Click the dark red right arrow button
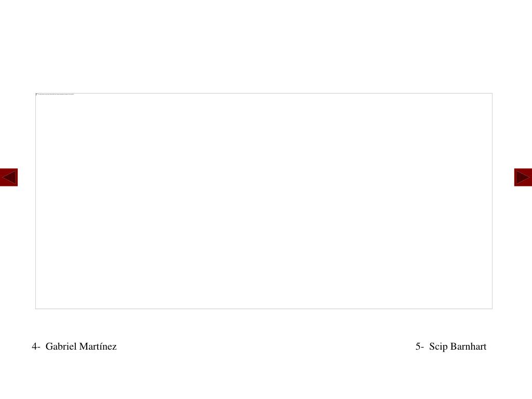This screenshot has width=532, height=399. click(x=523, y=177)
